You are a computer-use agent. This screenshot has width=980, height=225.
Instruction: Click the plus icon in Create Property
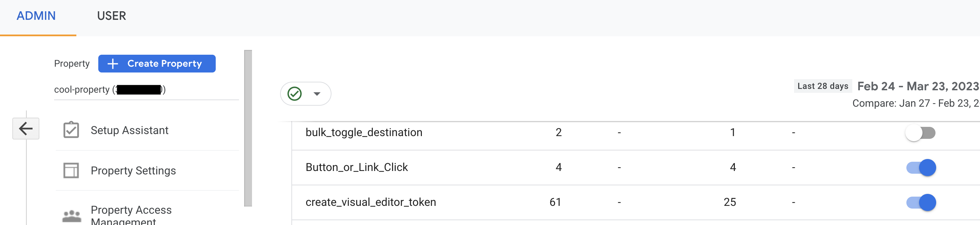click(113, 64)
